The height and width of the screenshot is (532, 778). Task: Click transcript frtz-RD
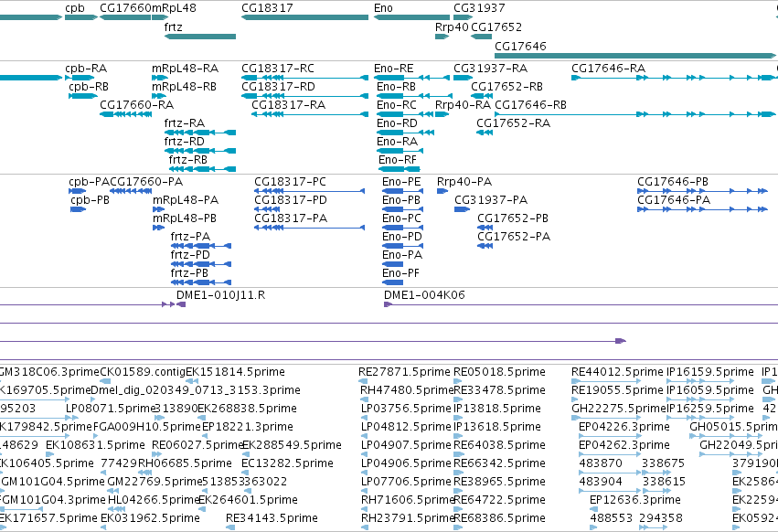(x=200, y=151)
